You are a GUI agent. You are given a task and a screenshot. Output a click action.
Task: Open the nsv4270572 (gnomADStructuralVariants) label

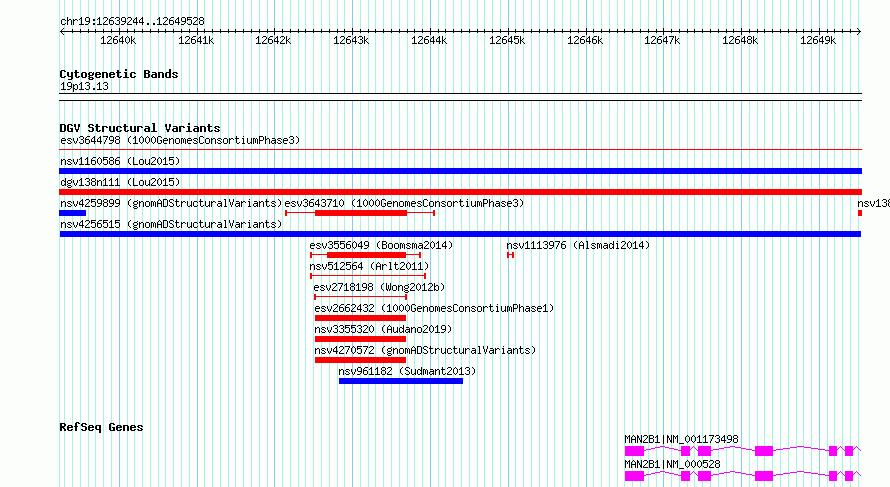tap(425, 350)
